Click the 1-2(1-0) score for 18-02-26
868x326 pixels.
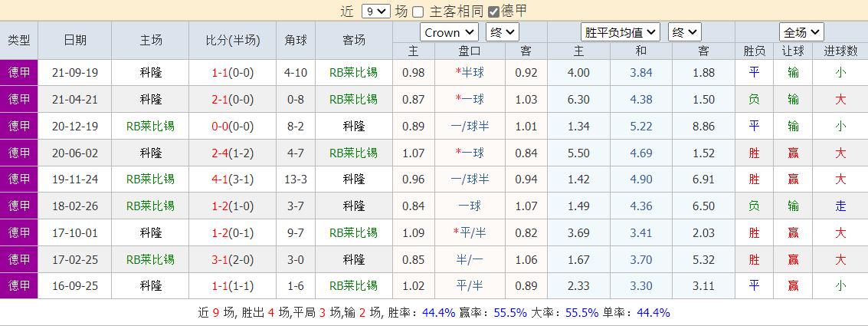(x=232, y=206)
